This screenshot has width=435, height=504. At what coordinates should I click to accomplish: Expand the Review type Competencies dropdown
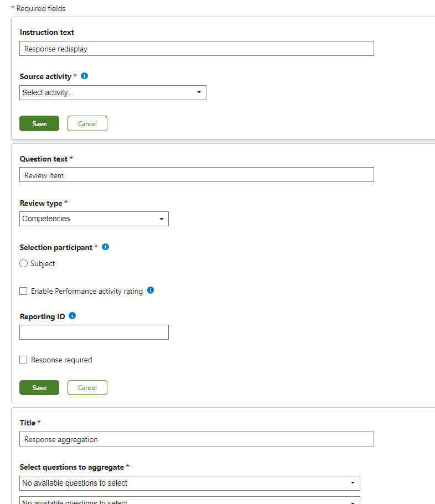(x=94, y=219)
